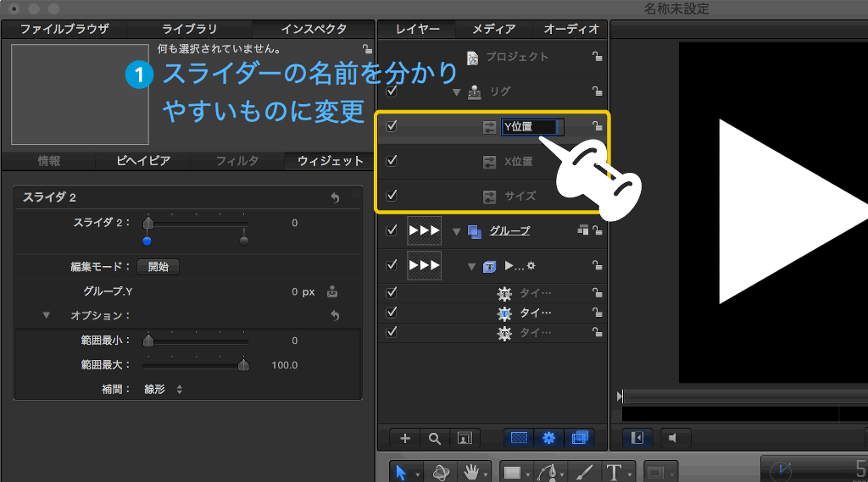The image size is (868, 482).
Task: Open the hand tool's dropdown arrow
Action: (485, 475)
